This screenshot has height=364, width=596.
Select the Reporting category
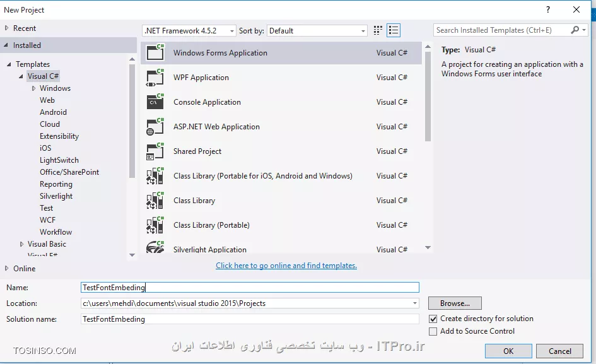coord(56,184)
